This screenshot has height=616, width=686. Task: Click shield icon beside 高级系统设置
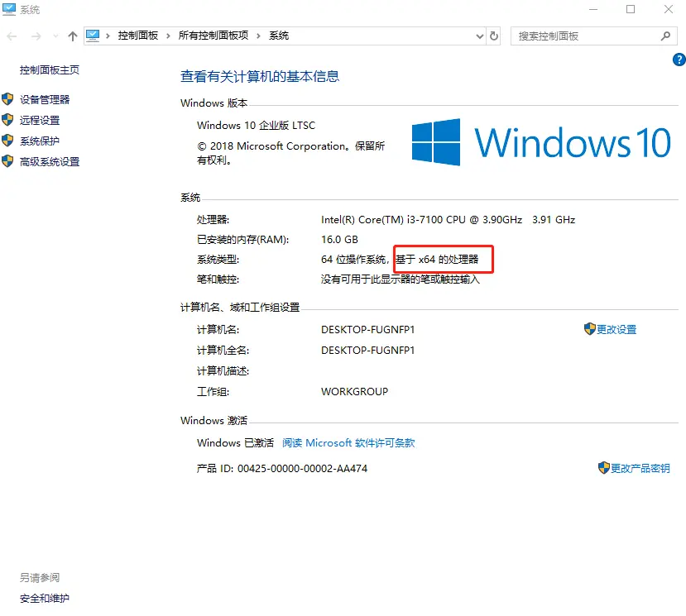[7, 161]
